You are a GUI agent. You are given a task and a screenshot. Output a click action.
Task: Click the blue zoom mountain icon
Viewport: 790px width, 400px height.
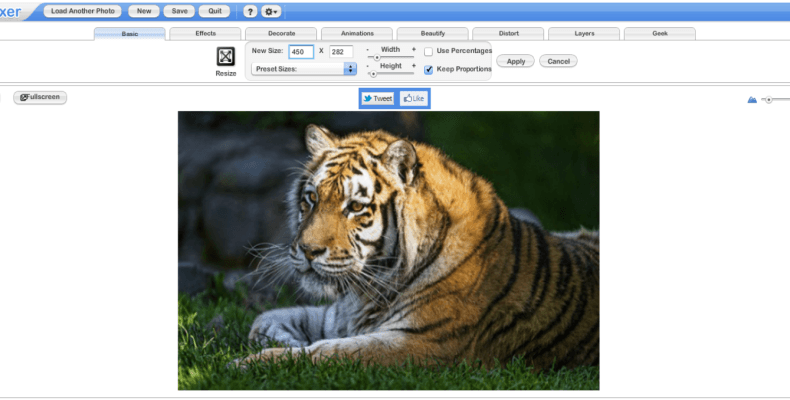[752, 100]
